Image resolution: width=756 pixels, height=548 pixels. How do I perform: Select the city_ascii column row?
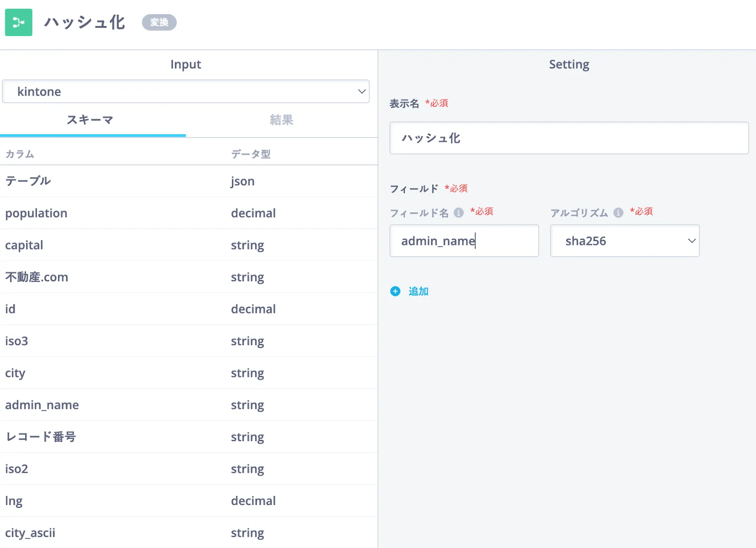(30, 533)
